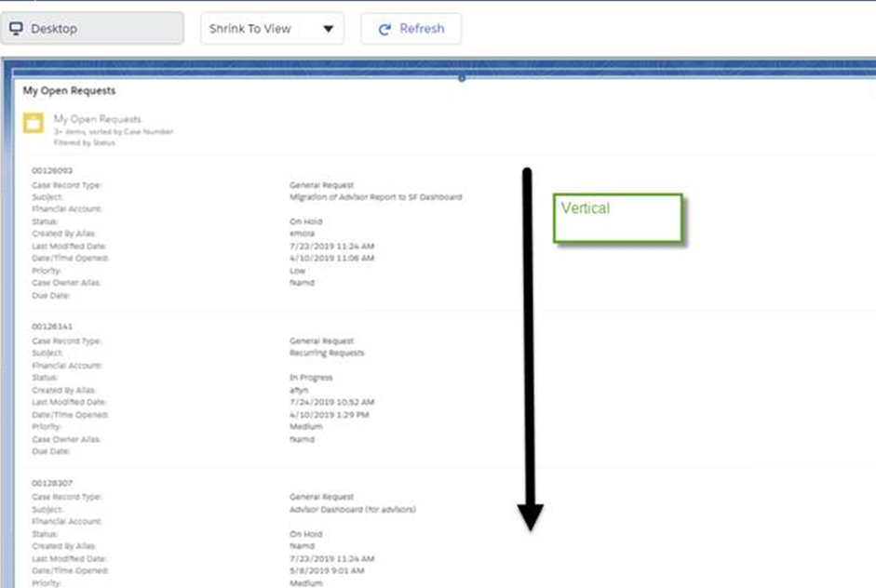Open the Shrink To View dropdown
Screen dimensions: 876x588
pos(272,29)
